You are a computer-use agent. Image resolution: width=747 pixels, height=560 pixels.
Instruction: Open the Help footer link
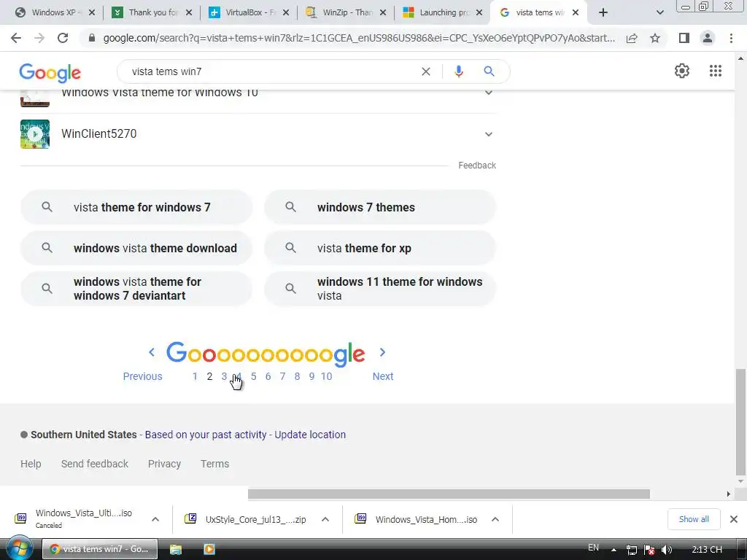coord(31,464)
